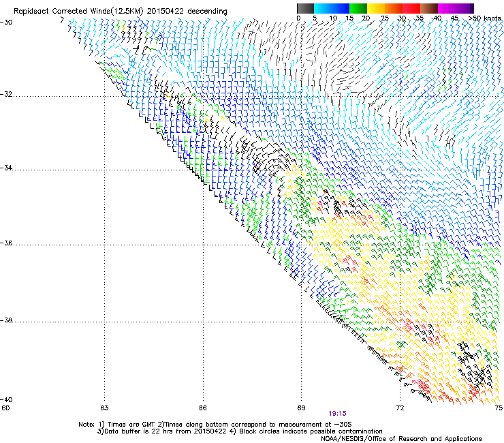Select the brown 35-40 knots legend swatch
The image size is (504, 443).
click(429, 8)
